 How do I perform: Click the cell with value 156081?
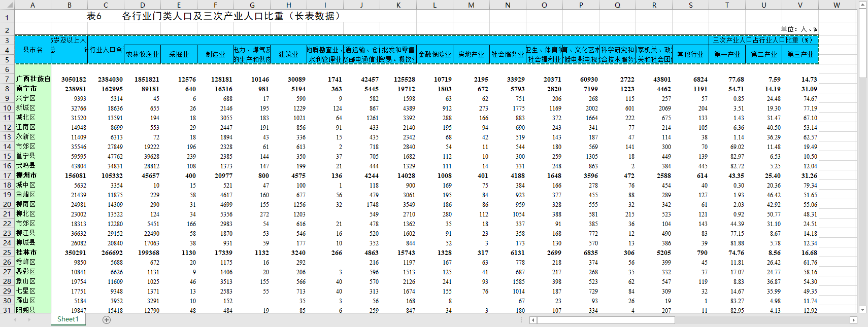pos(70,175)
